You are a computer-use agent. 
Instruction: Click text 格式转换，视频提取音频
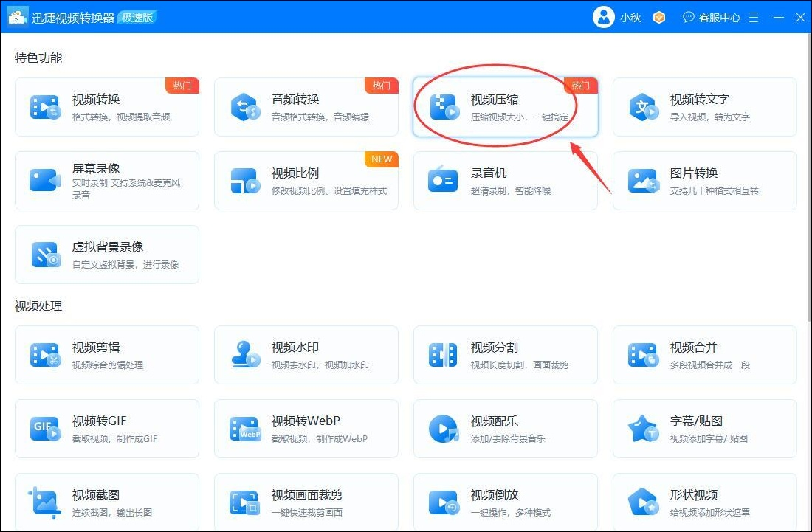(121, 117)
